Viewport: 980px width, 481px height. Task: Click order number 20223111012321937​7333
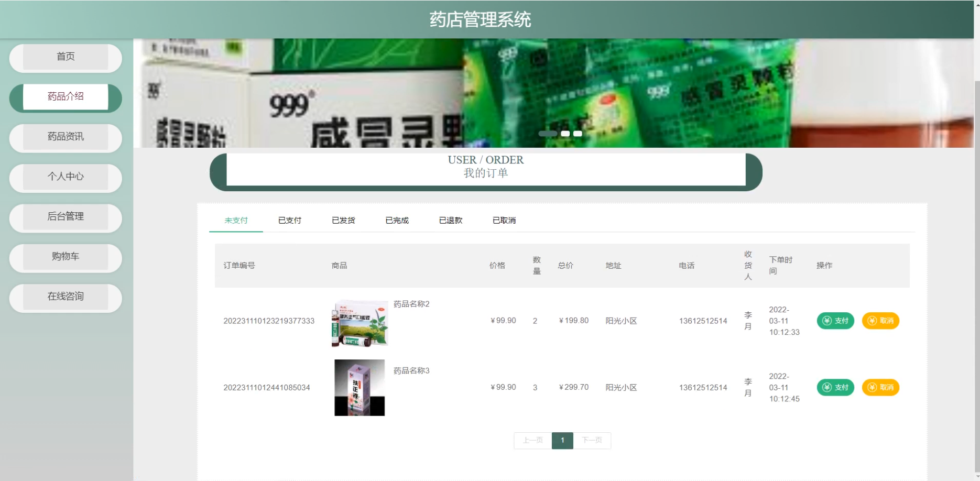tap(269, 321)
